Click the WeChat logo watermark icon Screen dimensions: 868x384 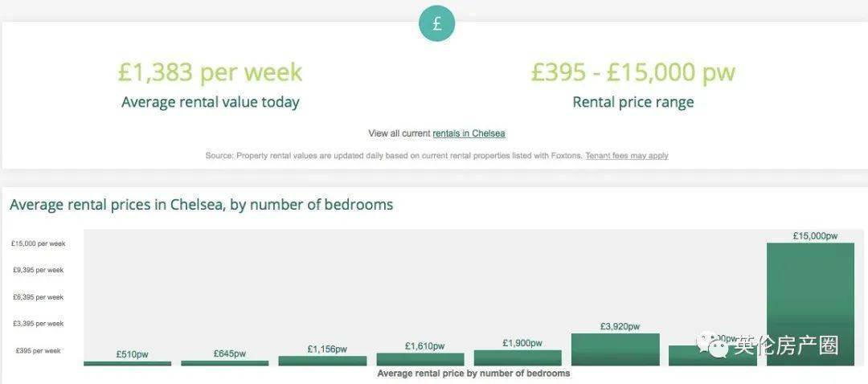coord(714,345)
